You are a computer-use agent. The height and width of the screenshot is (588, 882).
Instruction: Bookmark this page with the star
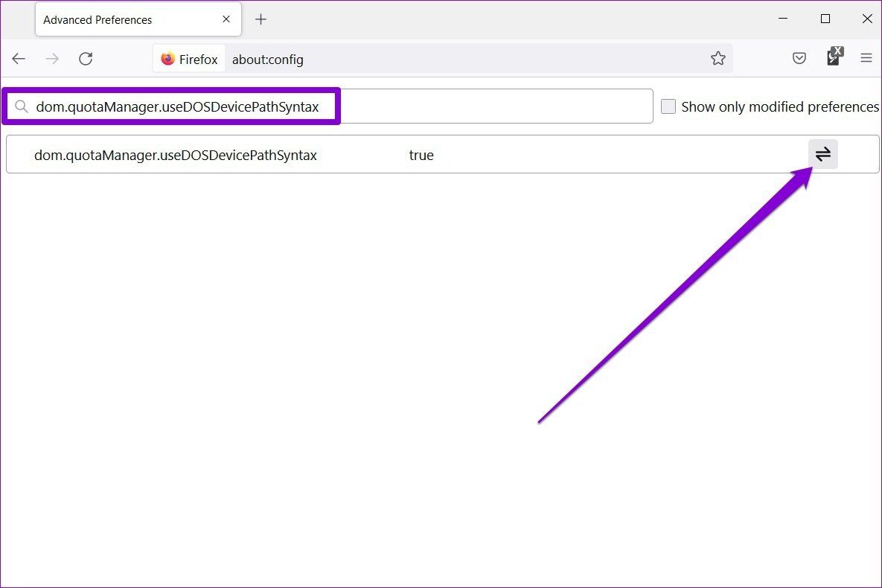pos(718,59)
